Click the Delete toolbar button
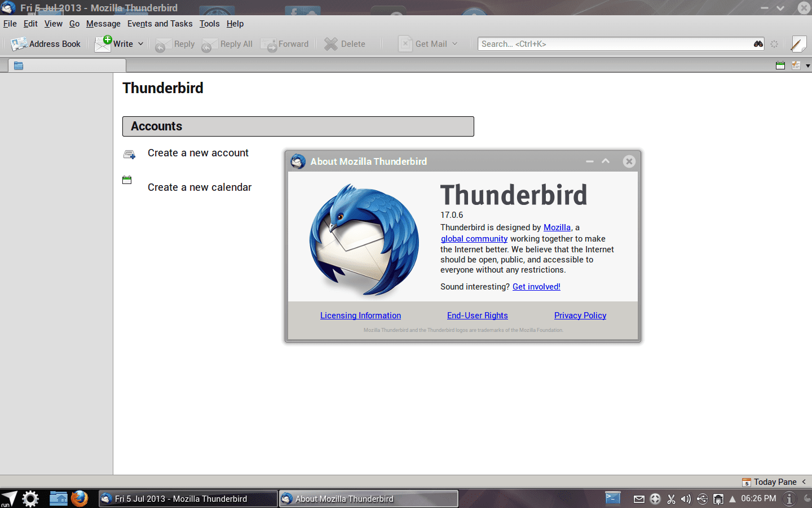Image resolution: width=812 pixels, height=508 pixels. [345, 44]
